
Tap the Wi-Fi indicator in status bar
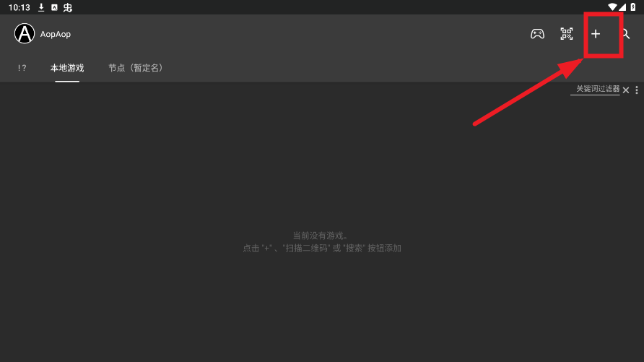coord(612,7)
